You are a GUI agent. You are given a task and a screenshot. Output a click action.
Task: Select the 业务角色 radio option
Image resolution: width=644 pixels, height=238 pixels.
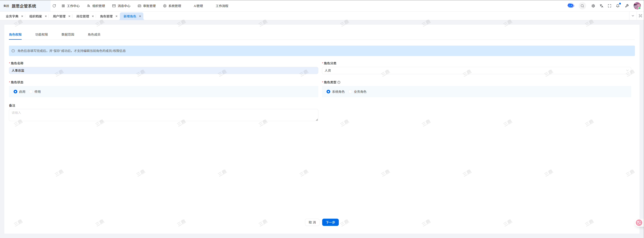[350, 92]
